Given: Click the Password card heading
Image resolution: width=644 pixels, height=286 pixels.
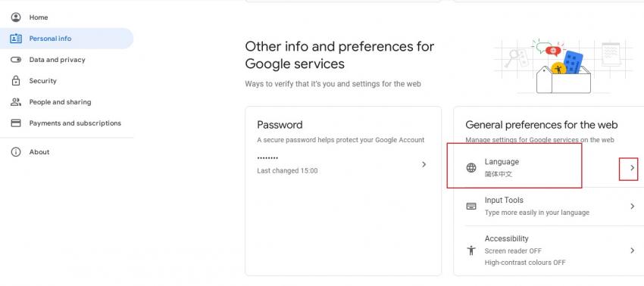Looking at the screenshot, I should pyautogui.click(x=280, y=125).
